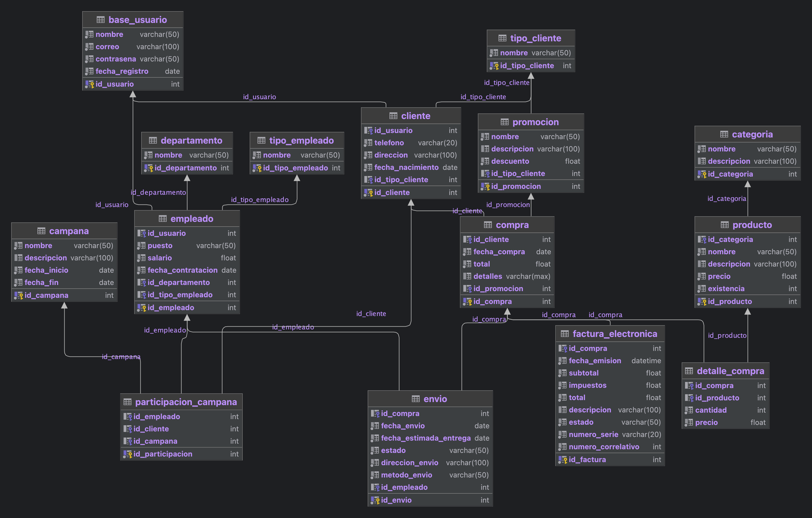Select the promocion table header
This screenshot has width=812, height=518.
[x=535, y=122]
